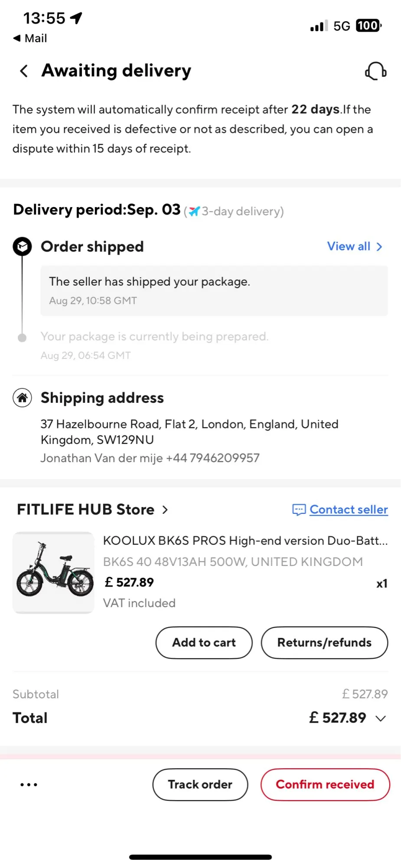Tap the chat bubble icon near Contact seller
The width and height of the screenshot is (401, 868).
[x=299, y=510]
